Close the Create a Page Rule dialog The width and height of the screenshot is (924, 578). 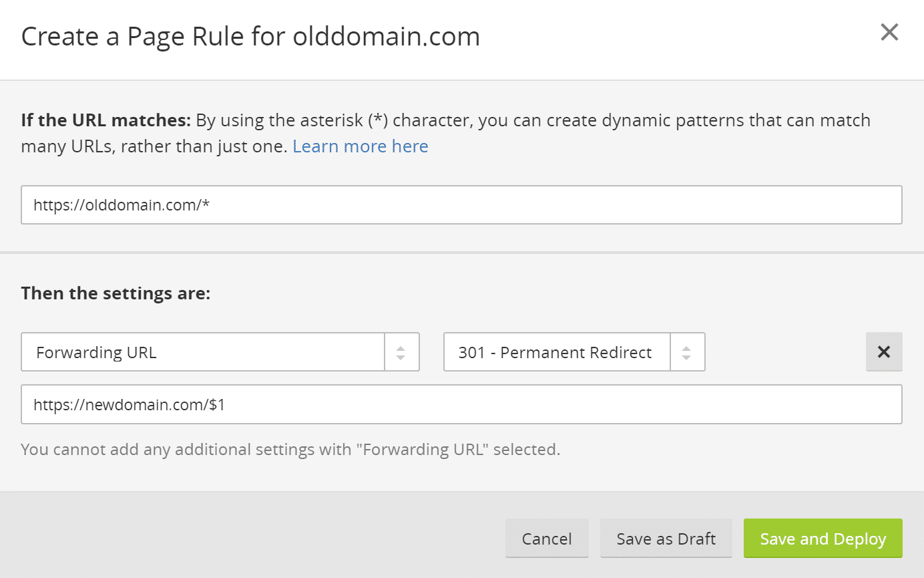pos(889,31)
